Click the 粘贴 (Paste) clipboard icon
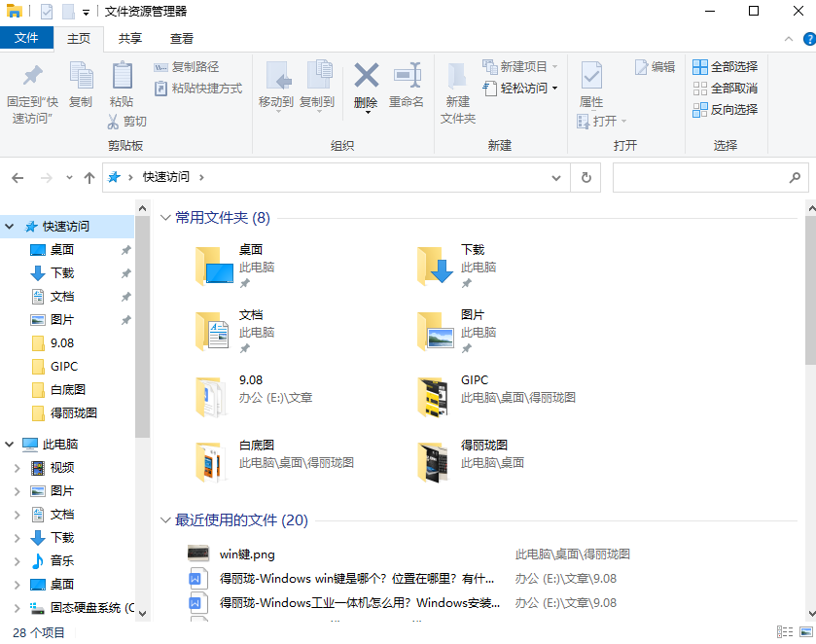This screenshot has width=816, height=644. pyautogui.click(x=122, y=76)
